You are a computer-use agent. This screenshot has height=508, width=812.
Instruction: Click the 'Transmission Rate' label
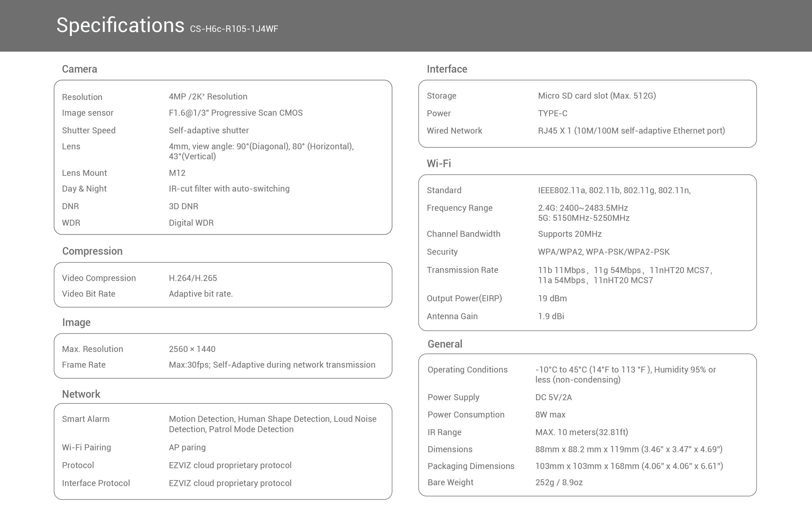tap(462, 270)
